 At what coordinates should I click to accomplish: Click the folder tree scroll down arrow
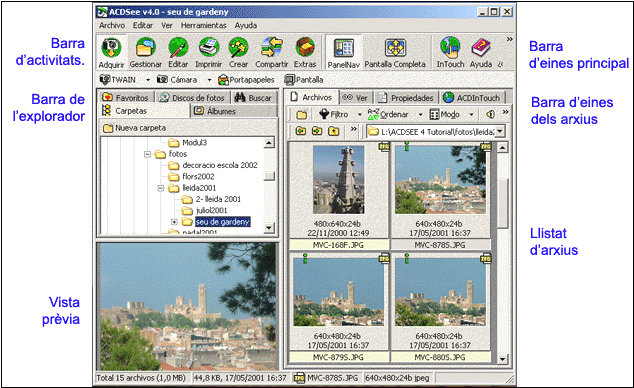tap(269, 228)
